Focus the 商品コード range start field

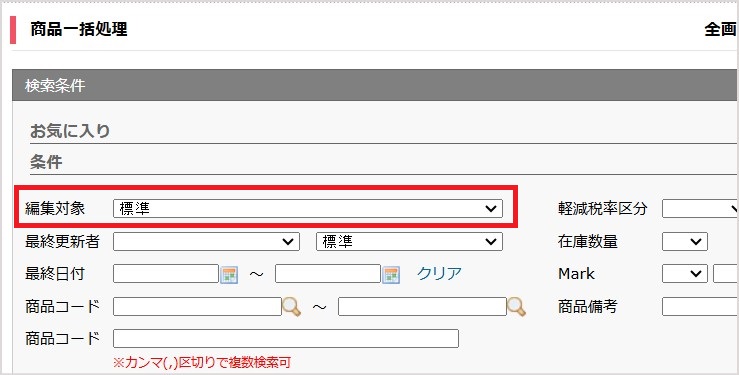197,307
